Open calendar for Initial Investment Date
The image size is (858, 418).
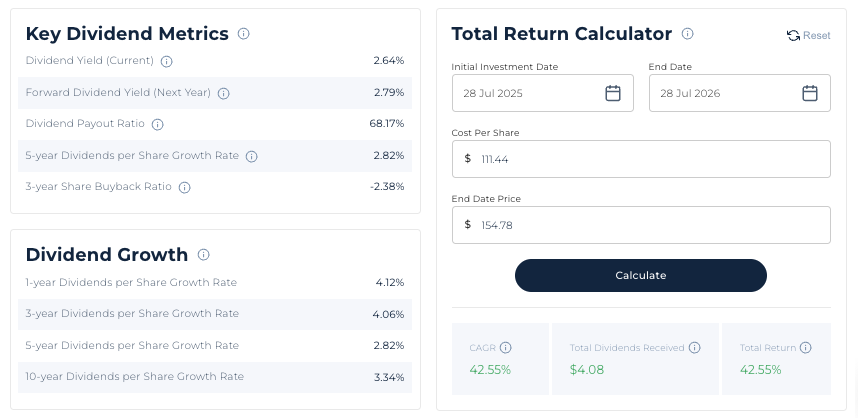pos(613,93)
